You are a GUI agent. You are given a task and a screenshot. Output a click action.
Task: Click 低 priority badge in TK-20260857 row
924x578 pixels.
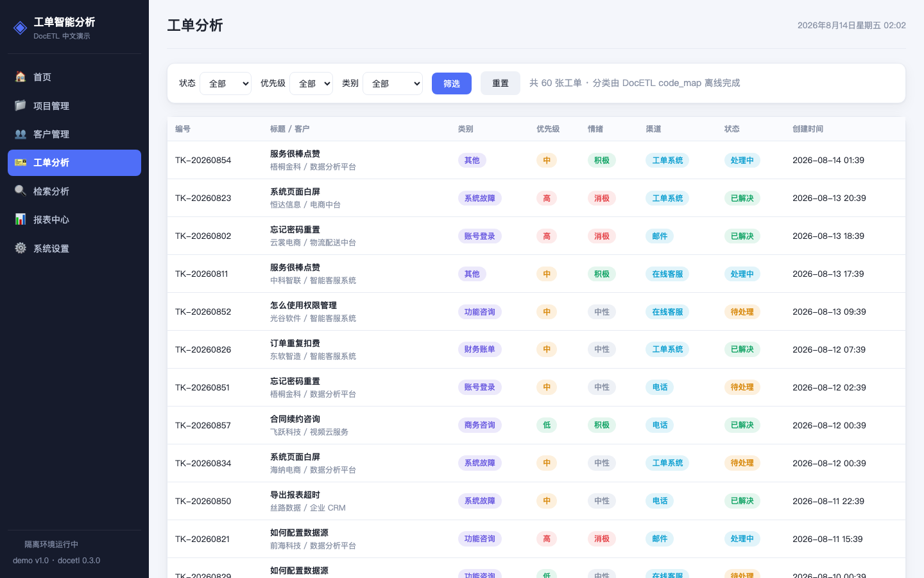click(x=547, y=425)
